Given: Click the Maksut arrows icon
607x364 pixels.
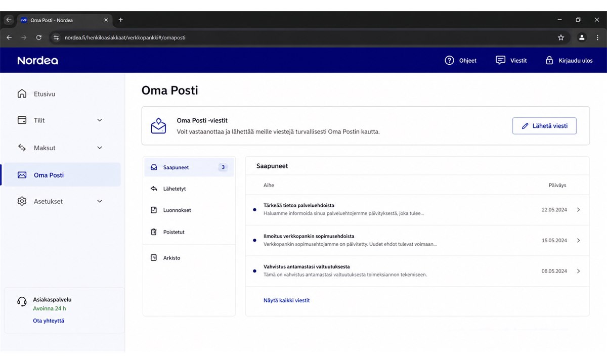Looking at the screenshot, I should (22, 148).
